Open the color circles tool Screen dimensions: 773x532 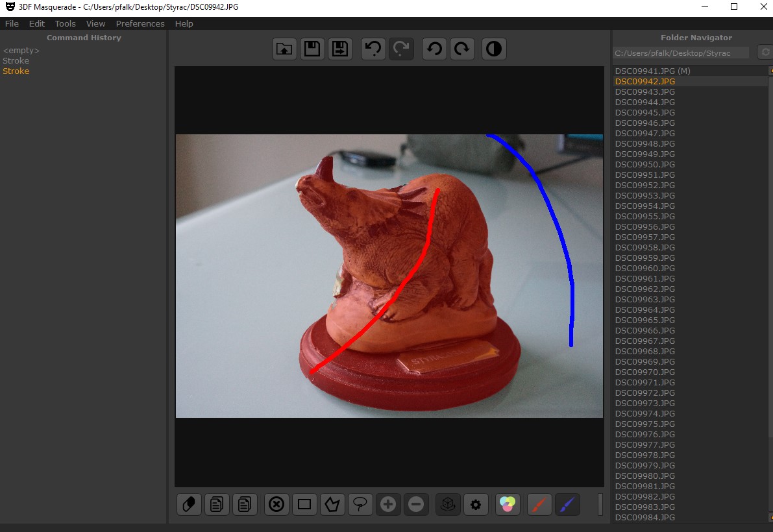[x=508, y=504]
